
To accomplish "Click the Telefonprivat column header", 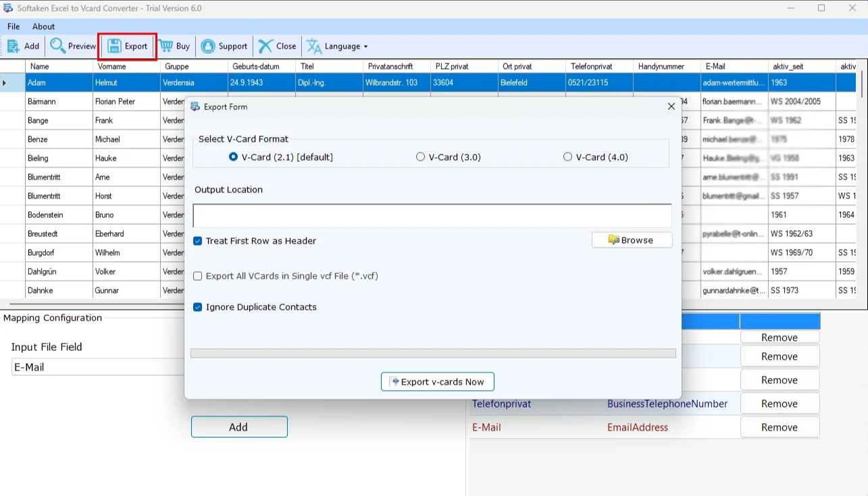I will (599, 66).
